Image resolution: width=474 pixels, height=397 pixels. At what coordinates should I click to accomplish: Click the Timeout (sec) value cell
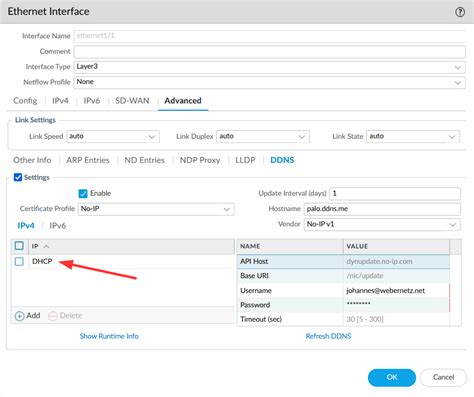396,319
